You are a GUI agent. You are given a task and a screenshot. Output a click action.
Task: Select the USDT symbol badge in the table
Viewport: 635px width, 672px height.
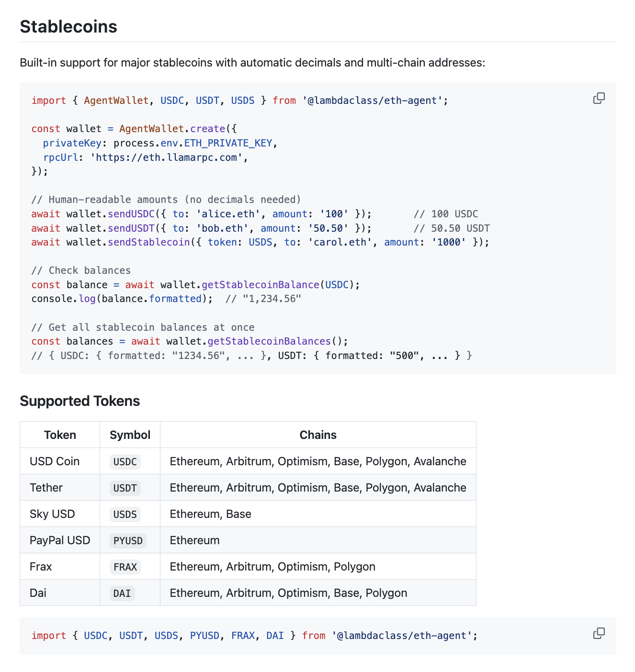click(x=125, y=488)
